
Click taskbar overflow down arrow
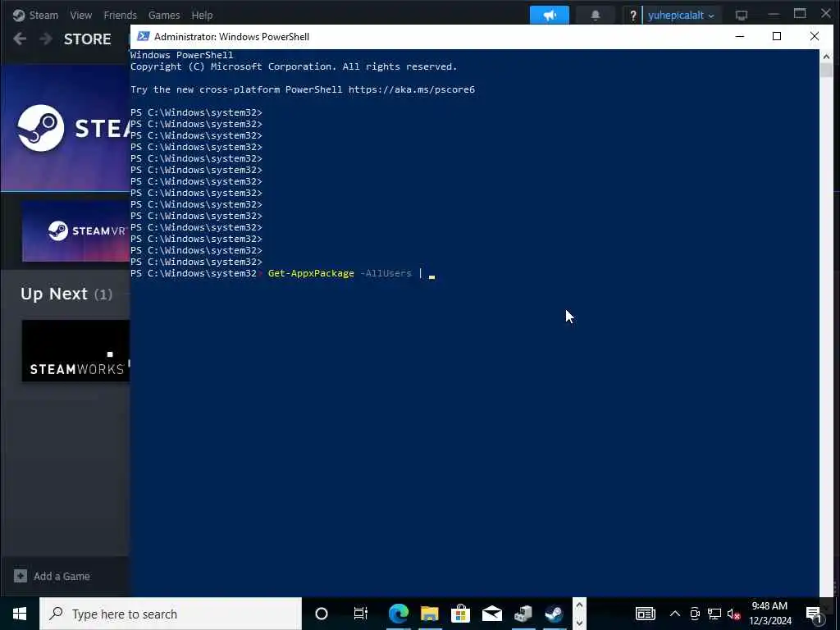pos(579,623)
